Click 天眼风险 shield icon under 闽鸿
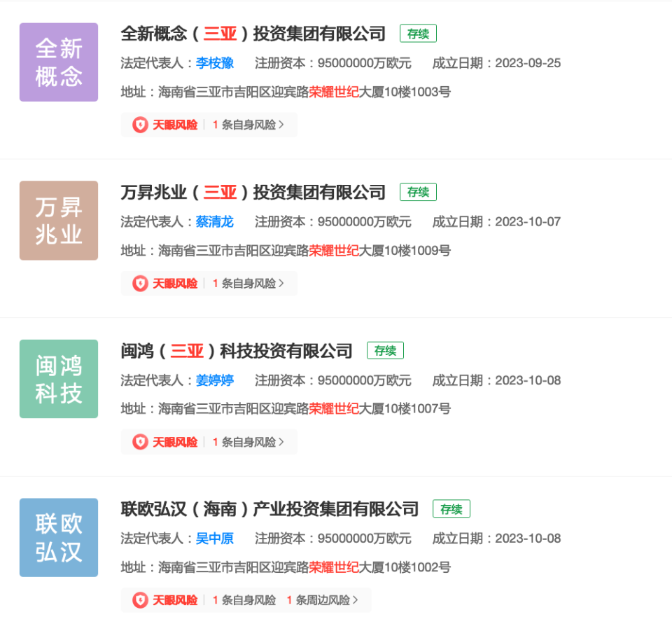This screenshot has height=624, width=672. (x=140, y=442)
